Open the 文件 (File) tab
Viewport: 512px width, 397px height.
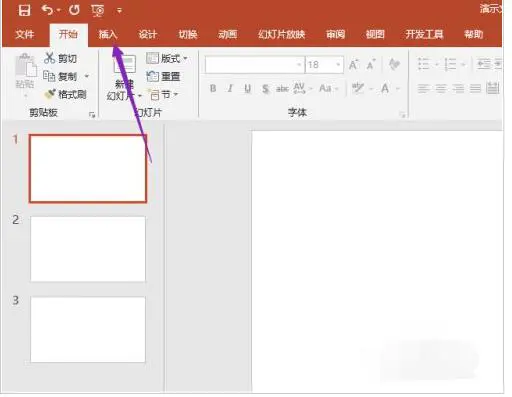pyautogui.click(x=25, y=34)
